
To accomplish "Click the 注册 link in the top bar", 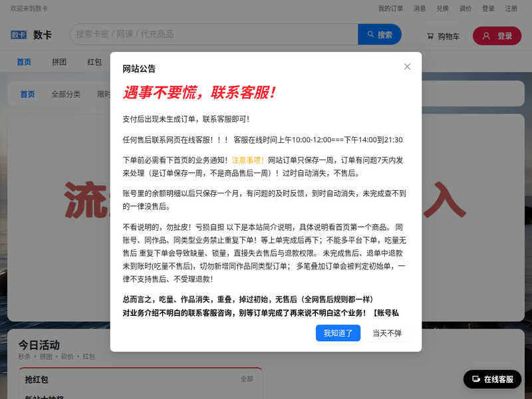I will pyautogui.click(x=511, y=9).
